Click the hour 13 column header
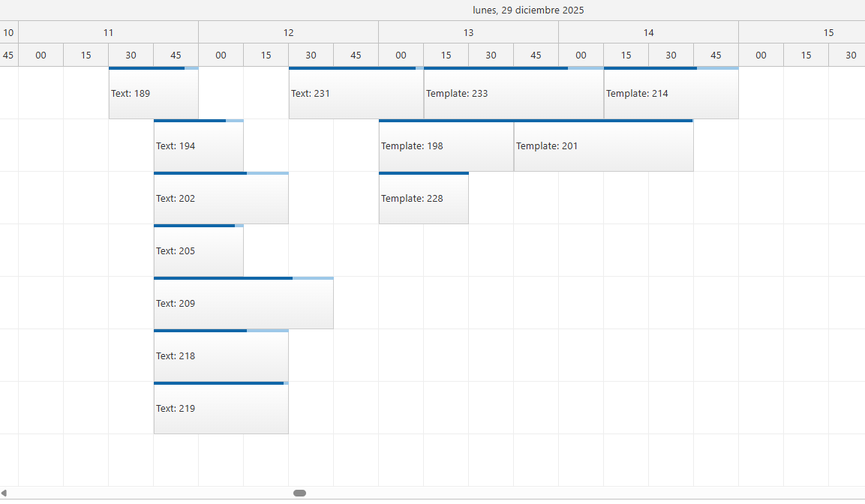Image resolution: width=865 pixels, height=504 pixels. (x=468, y=32)
